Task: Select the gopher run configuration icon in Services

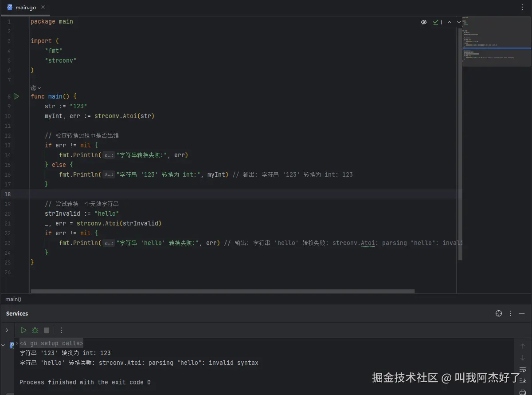Action: click(x=12, y=345)
